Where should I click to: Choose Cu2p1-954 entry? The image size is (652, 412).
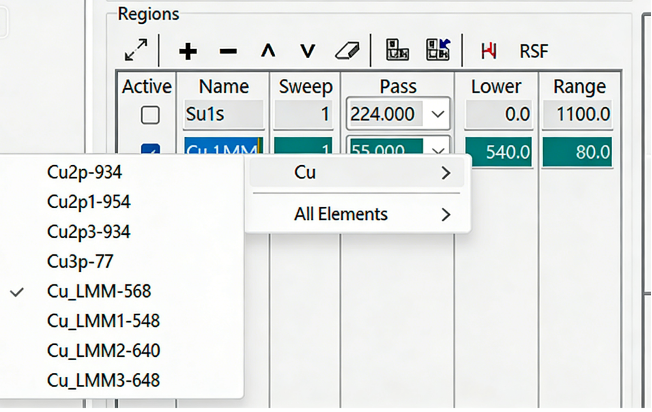click(x=89, y=202)
